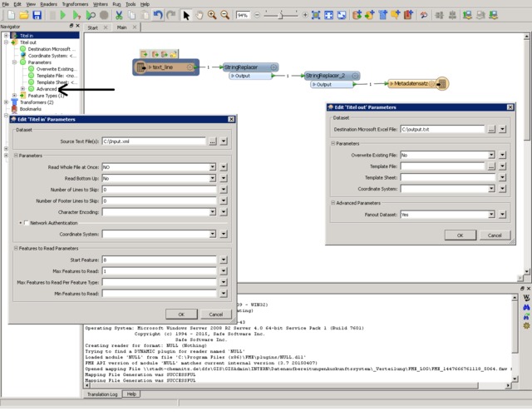Open the Fanout Dataset dropdown

[x=490, y=214]
